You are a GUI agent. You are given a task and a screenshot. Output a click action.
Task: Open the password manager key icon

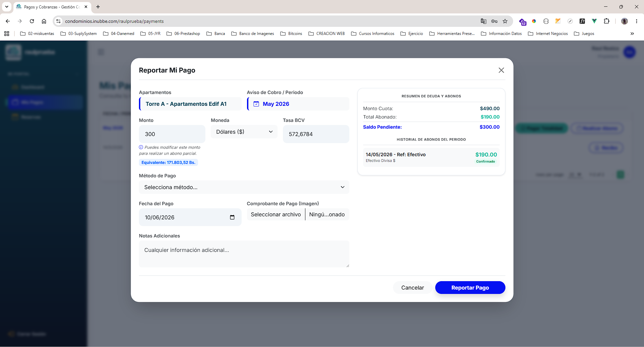pyautogui.click(x=494, y=21)
